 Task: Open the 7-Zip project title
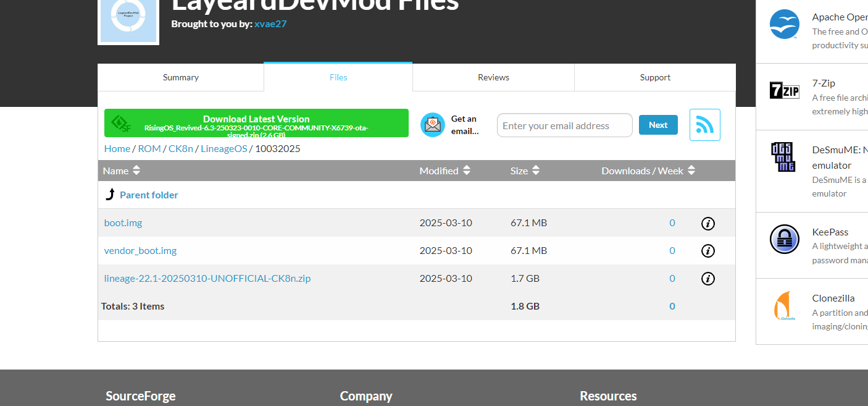point(824,83)
